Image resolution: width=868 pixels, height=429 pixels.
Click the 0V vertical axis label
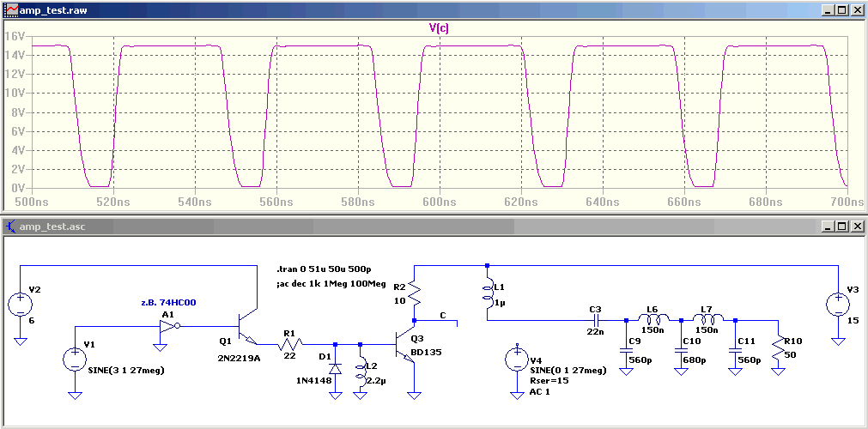[17, 188]
